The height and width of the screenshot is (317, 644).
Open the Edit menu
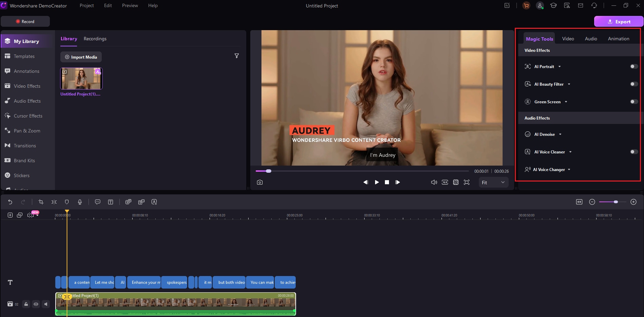pos(108,5)
